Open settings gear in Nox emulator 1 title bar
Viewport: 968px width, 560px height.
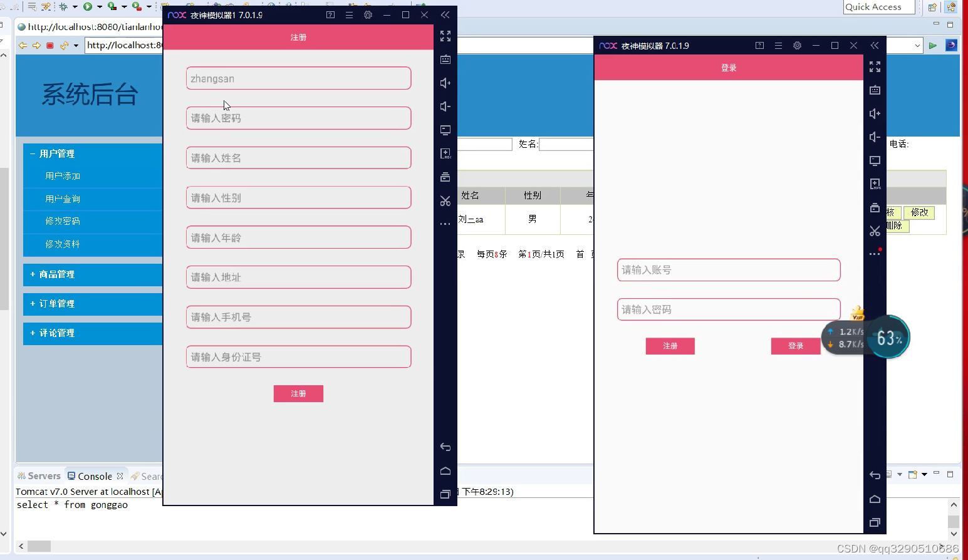click(368, 15)
